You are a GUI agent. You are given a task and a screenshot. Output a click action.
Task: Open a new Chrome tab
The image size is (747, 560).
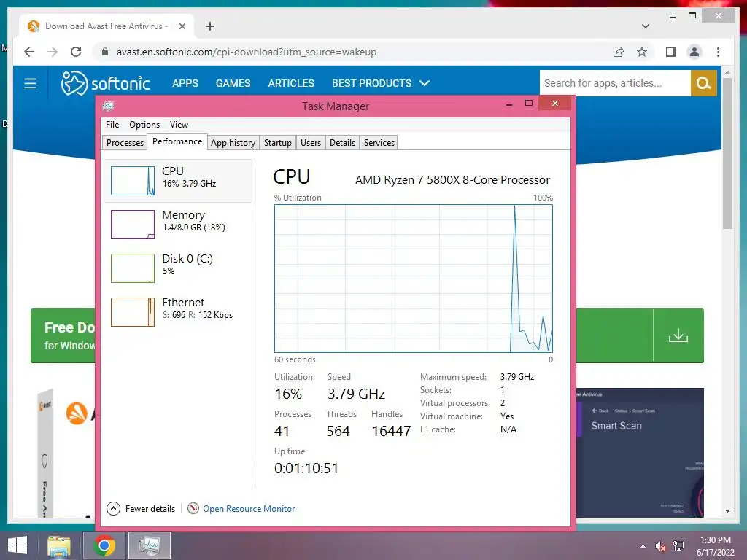(209, 26)
